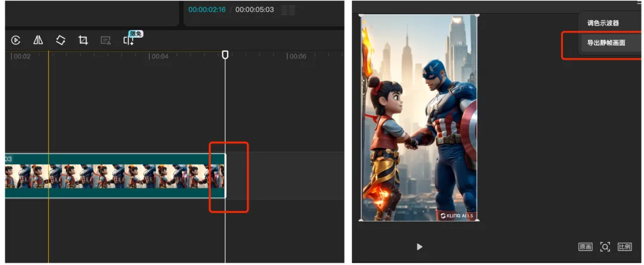Click the 00:06 mark on the timeline ruler

[297, 57]
